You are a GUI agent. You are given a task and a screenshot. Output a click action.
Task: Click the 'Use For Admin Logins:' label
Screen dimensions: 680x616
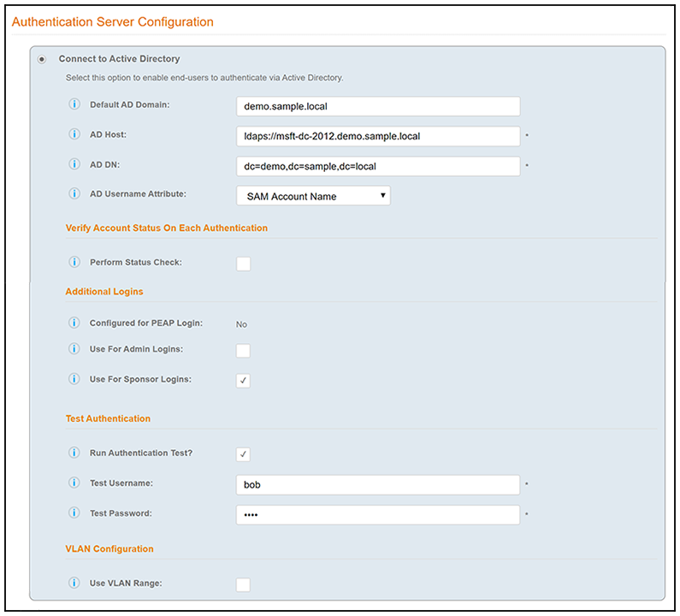click(x=136, y=349)
